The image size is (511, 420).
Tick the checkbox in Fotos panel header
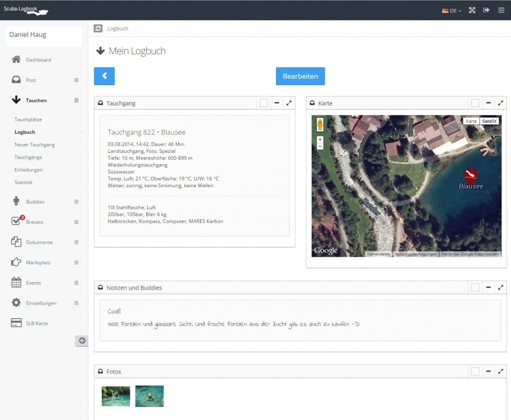475,371
